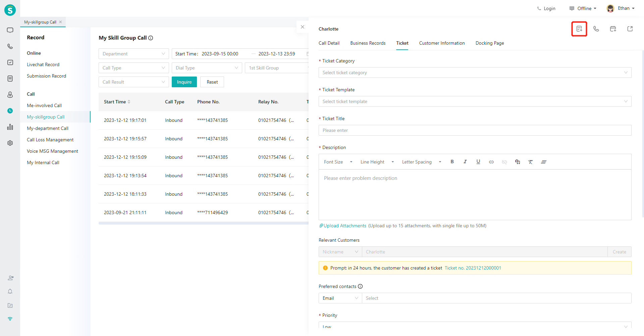Image resolution: width=644 pixels, height=336 pixels.
Task: Open the Ethan account menu
Action: pyautogui.click(x=621, y=8)
